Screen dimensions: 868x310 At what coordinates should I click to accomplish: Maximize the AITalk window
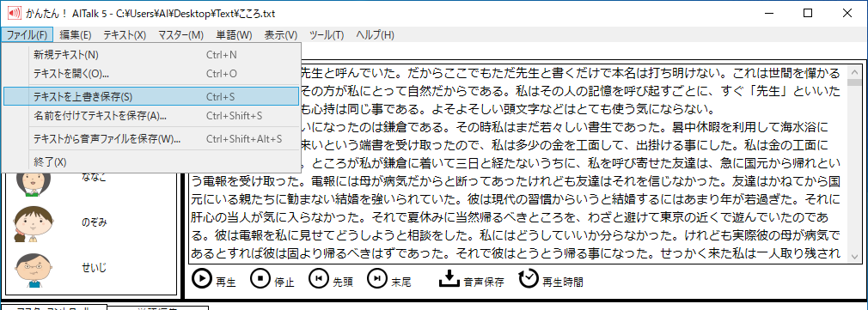808,13
